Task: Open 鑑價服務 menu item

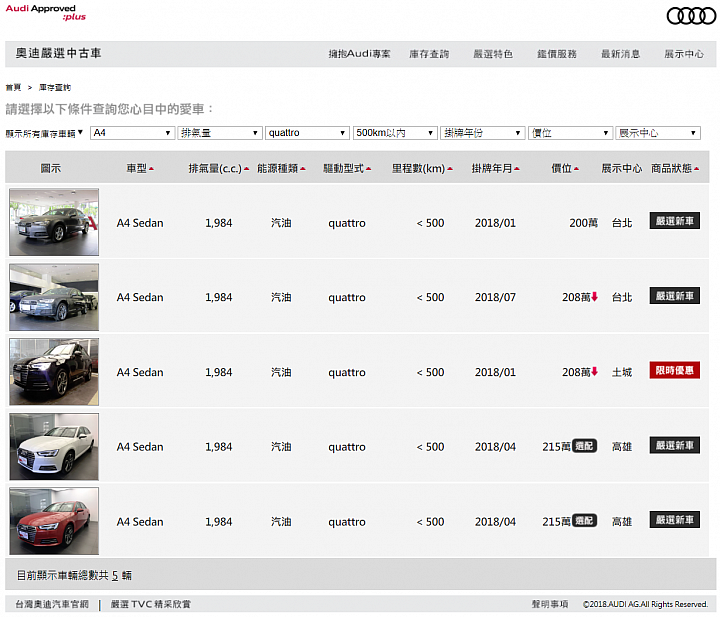Action: pos(557,54)
